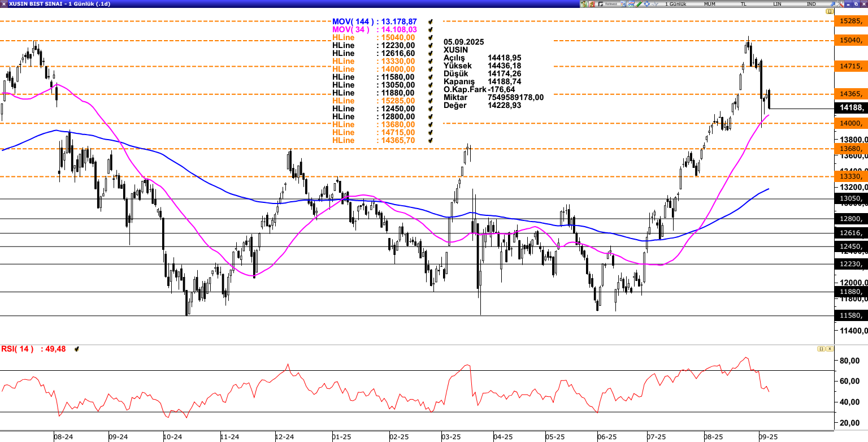Click the pulse line chart icon
Screen dimensions: 868x442
[654, 4]
